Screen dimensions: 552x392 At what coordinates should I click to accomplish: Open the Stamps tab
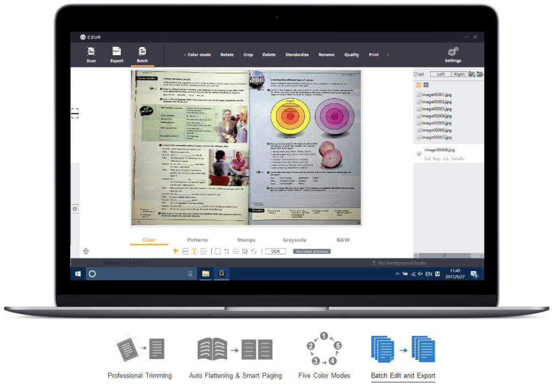(246, 240)
